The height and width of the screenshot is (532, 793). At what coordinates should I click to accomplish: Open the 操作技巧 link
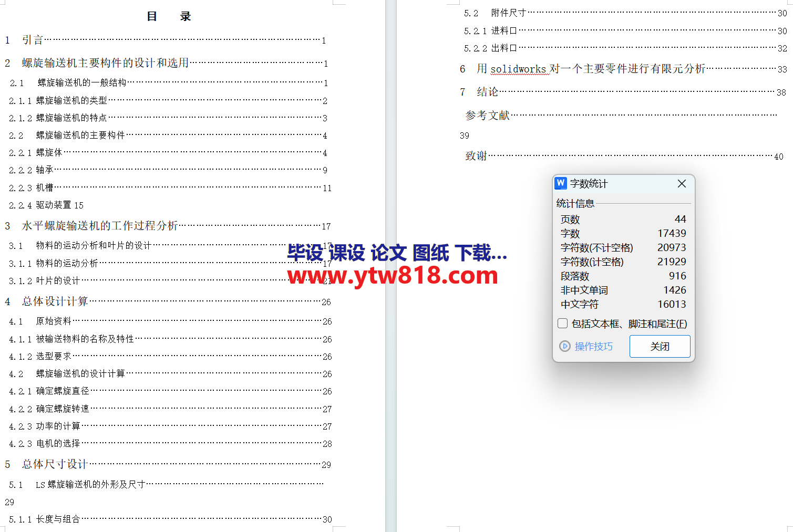tap(593, 346)
